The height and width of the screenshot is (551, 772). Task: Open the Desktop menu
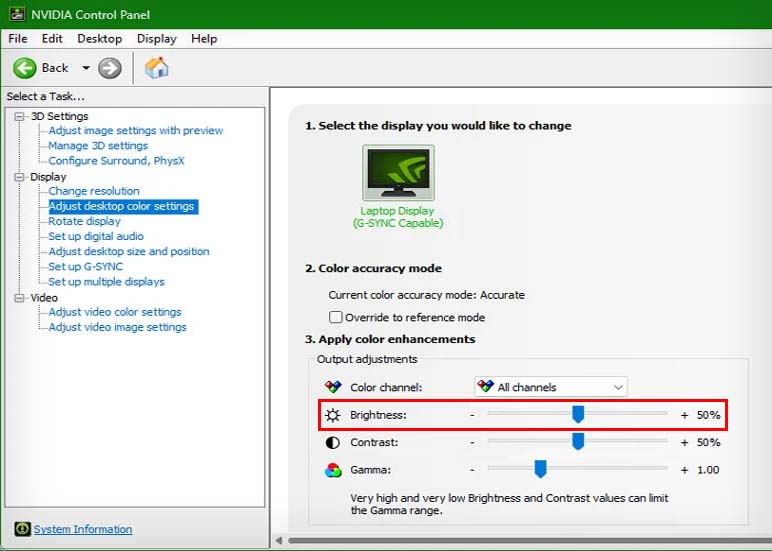pyautogui.click(x=99, y=38)
